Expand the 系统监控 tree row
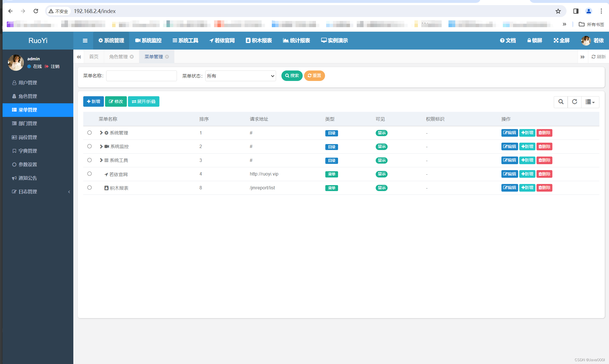Image resolution: width=609 pixels, height=364 pixels. tap(101, 146)
